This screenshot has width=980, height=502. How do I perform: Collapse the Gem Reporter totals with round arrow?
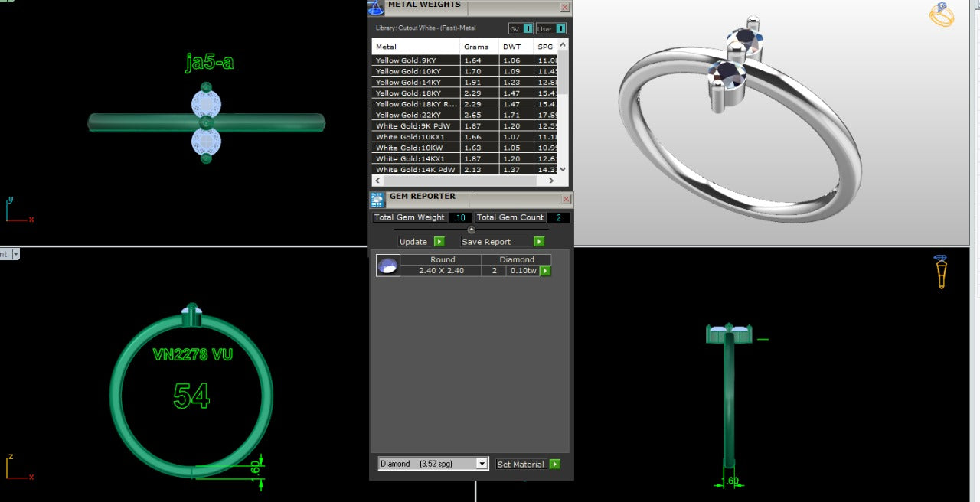click(x=471, y=230)
